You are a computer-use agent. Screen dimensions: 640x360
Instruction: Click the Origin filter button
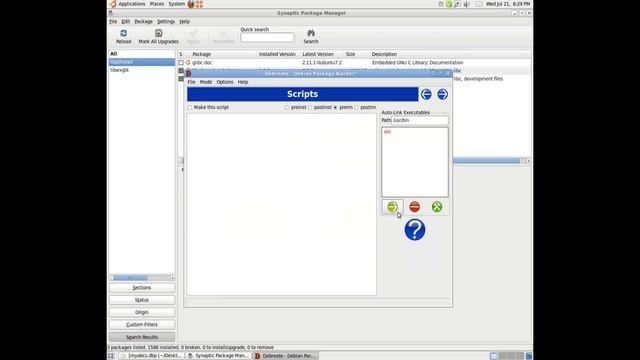click(x=142, y=312)
